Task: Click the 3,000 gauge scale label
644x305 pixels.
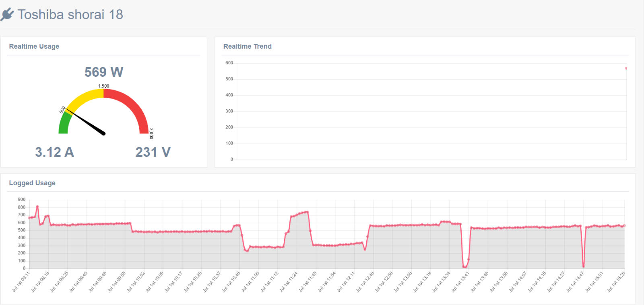Action: click(x=151, y=133)
